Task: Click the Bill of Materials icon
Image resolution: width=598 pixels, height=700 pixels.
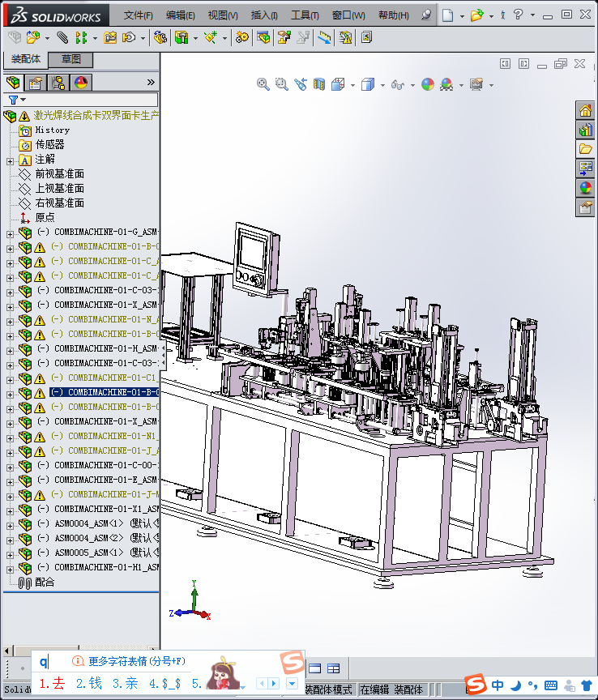Action: click(x=263, y=37)
